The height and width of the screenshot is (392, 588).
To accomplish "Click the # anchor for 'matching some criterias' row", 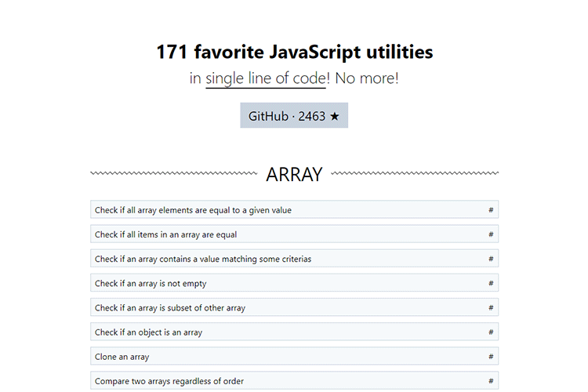I will pyautogui.click(x=491, y=259).
